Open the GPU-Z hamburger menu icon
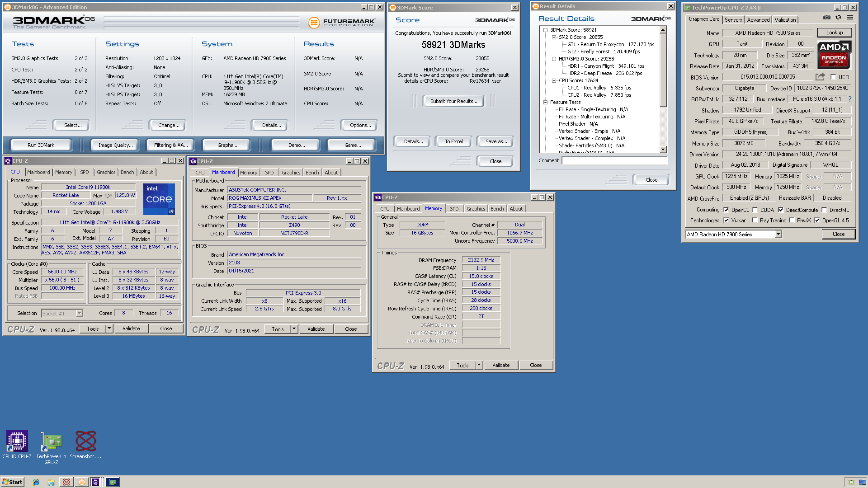The height and width of the screenshot is (488, 868). point(850,18)
